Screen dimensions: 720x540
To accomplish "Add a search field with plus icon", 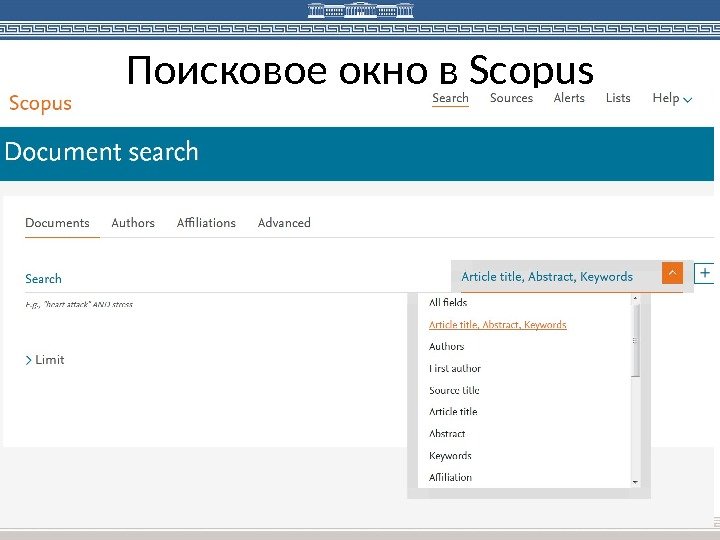I will pos(704,274).
